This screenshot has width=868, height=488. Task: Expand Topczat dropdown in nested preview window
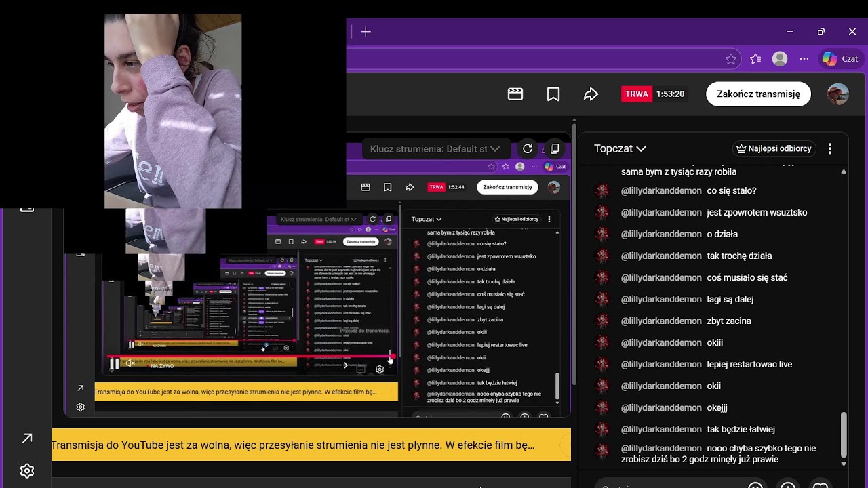tap(427, 219)
